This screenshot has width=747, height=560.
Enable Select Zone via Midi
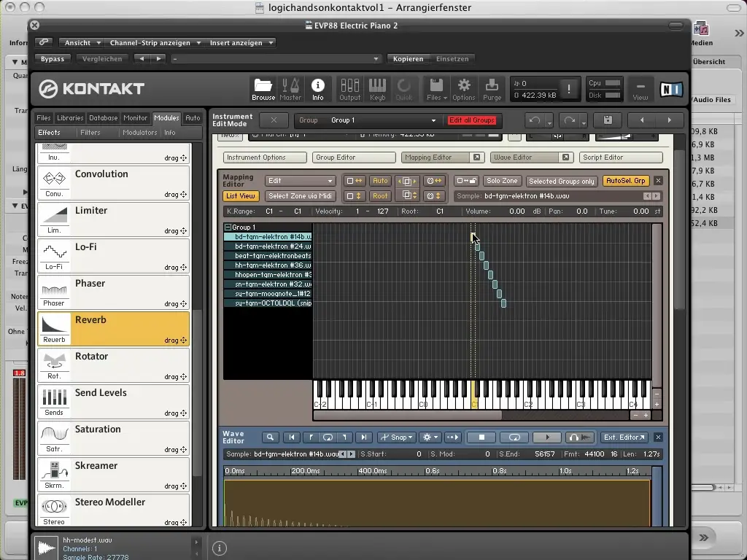click(x=300, y=195)
